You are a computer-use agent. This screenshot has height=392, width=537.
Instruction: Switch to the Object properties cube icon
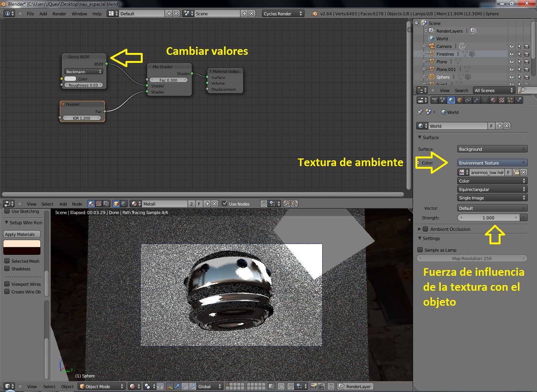(x=460, y=100)
